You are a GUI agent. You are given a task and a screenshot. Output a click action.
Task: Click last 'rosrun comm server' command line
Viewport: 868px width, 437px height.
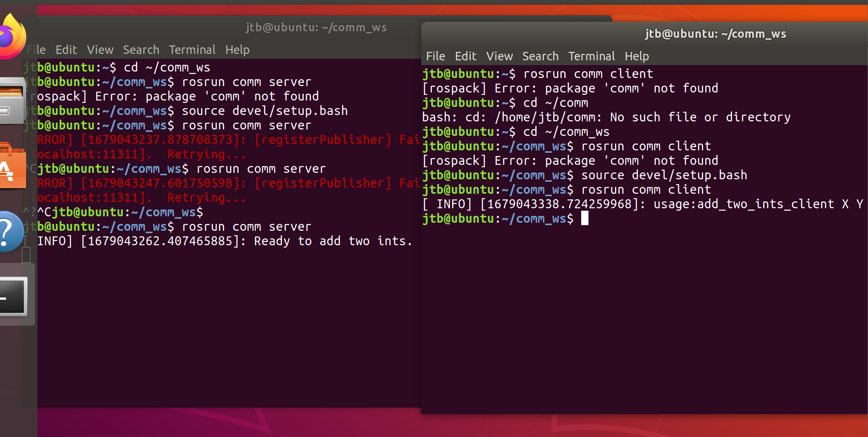pos(247,227)
